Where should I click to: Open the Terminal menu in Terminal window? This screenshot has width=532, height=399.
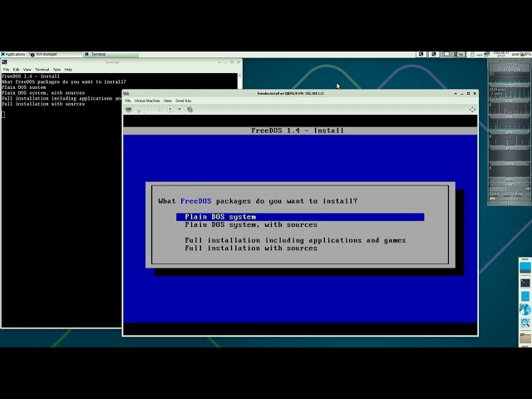tap(42, 70)
